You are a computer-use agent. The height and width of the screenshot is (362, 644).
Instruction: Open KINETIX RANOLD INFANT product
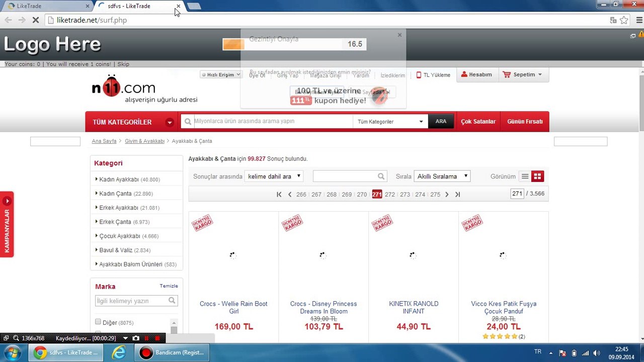[414, 307]
